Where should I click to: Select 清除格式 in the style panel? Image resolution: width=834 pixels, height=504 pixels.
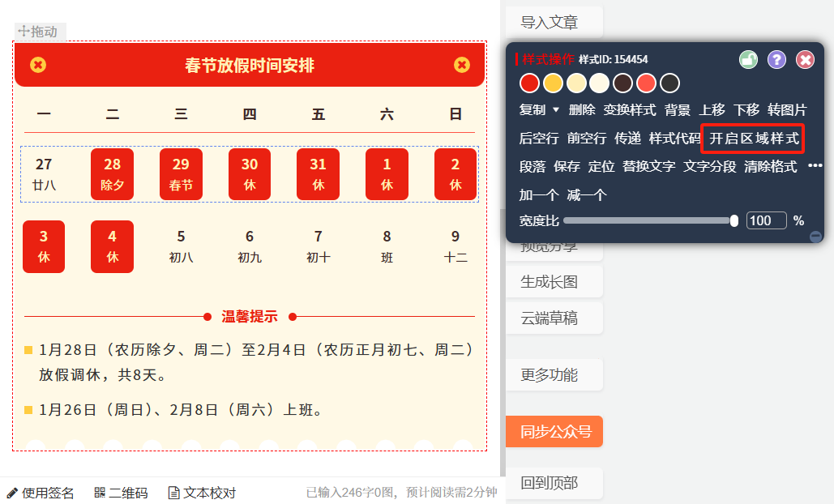pyautogui.click(x=770, y=166)
